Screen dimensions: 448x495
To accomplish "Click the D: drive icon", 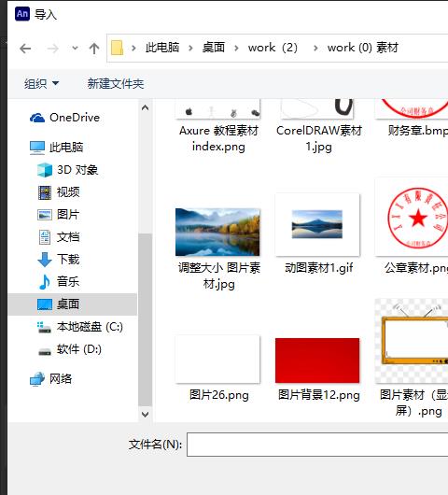I will click(x=45, y=351).
